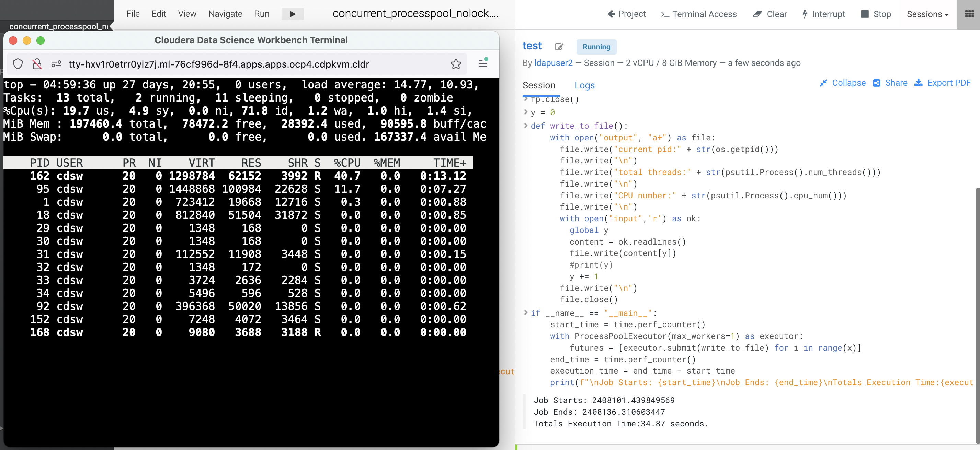Screen dimensions: 980x450
Task: Open the browser hamburger menu
Action: [x=483, y=63]
